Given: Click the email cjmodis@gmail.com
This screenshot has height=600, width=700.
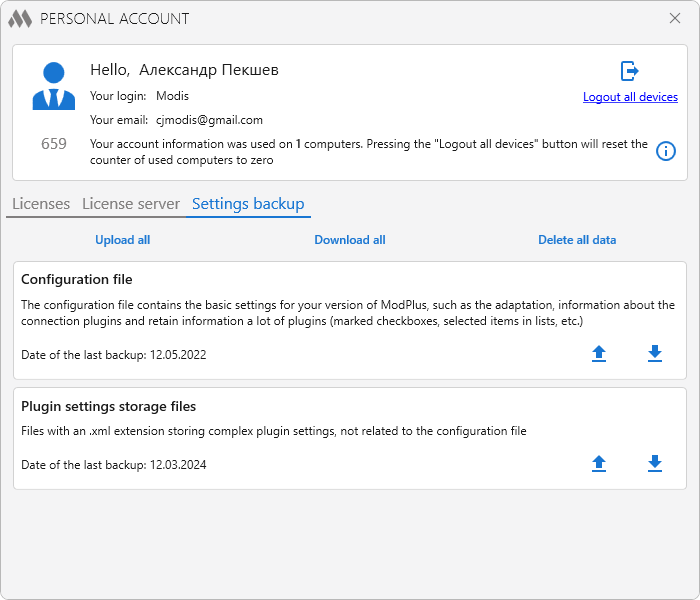Looking at the screenshot, I should (x=209, y=120).
